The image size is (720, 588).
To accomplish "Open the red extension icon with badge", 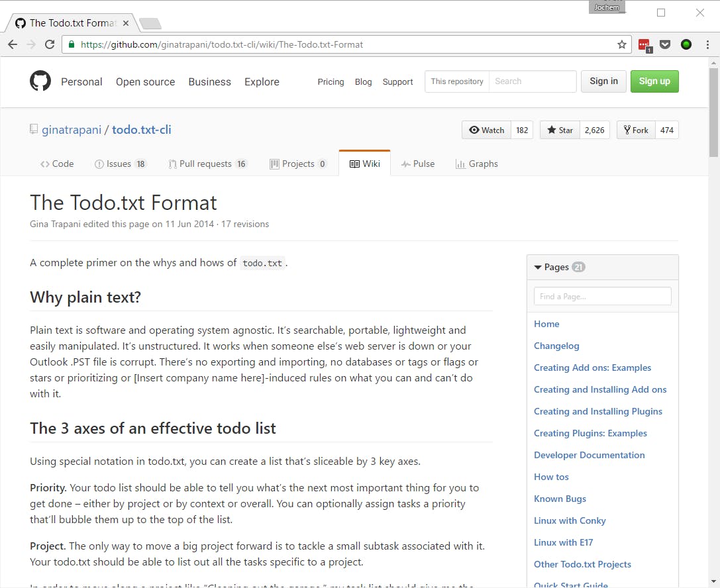I will coord(644,45).
